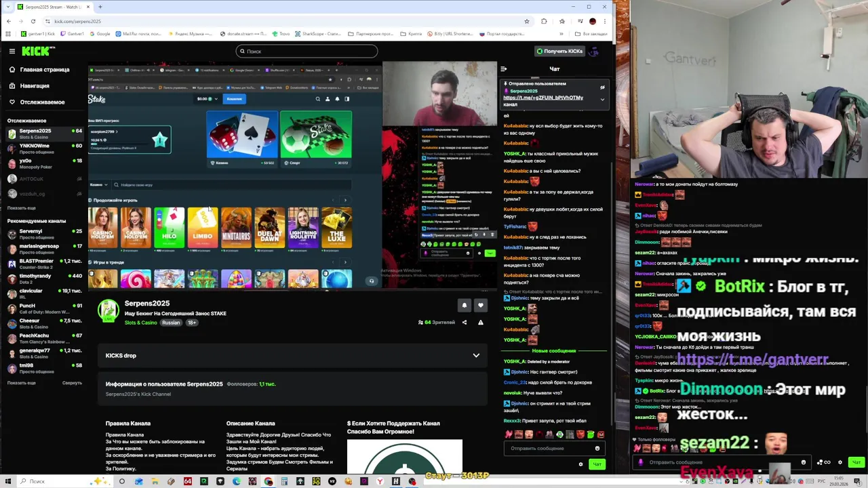Image resolution: width=868 pixels, height=488 pixels.
Task: Select vozduh_og offline channel
Action: (44, 194)
